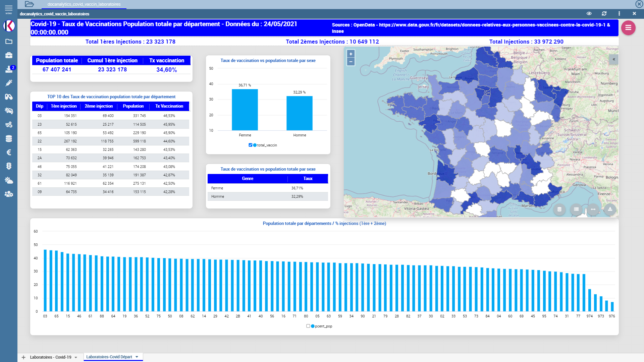Click the Genre column header
This screenshot has width=644, height=362.
(x=248, y=179)
